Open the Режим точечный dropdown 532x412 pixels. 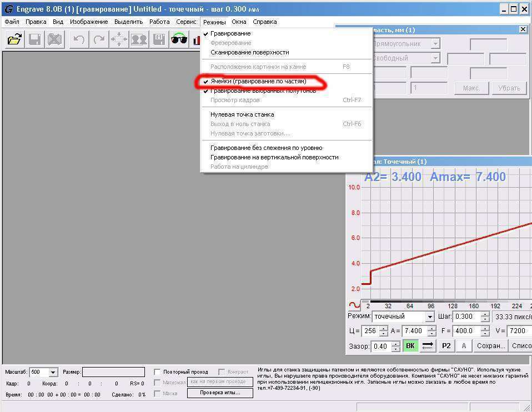pyautogui.click(x=429, y=317)
